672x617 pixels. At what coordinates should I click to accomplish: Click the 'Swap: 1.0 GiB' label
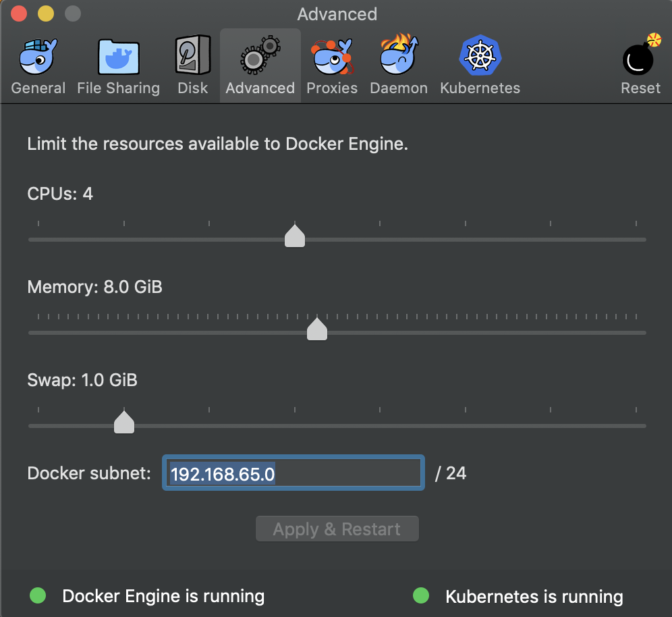[x=82, y=380]
